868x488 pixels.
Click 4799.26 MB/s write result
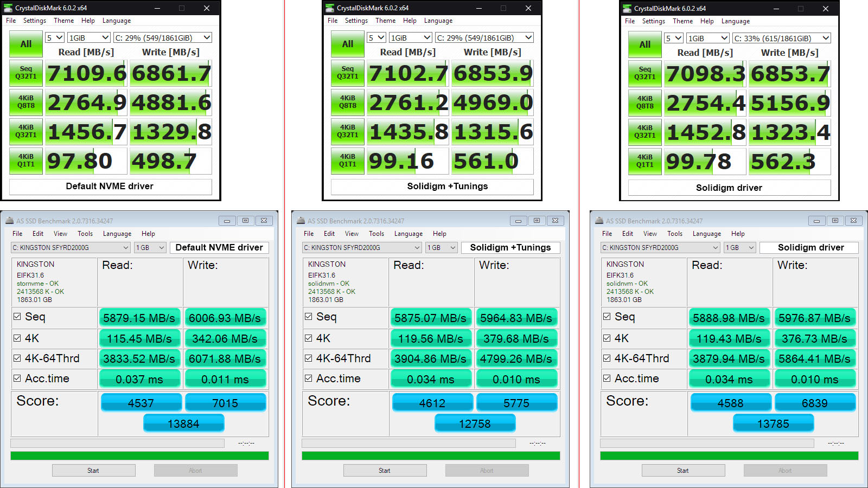[516, 359]
